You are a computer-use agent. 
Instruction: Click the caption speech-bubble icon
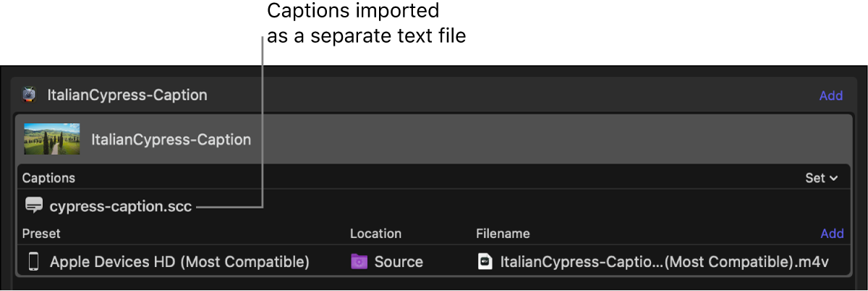pos(33,206)
